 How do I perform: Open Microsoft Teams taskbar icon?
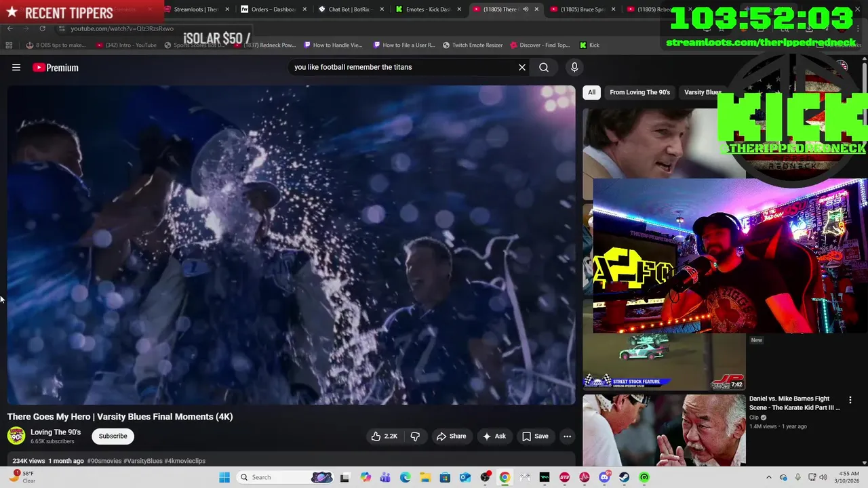click(x=385, y=477)
